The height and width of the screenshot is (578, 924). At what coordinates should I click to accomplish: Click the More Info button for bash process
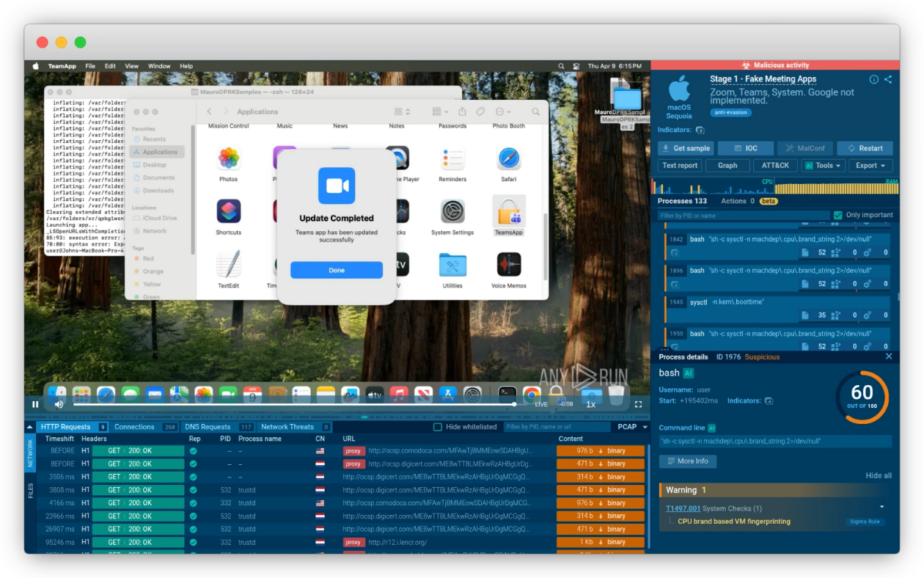[x=687, y=461]
